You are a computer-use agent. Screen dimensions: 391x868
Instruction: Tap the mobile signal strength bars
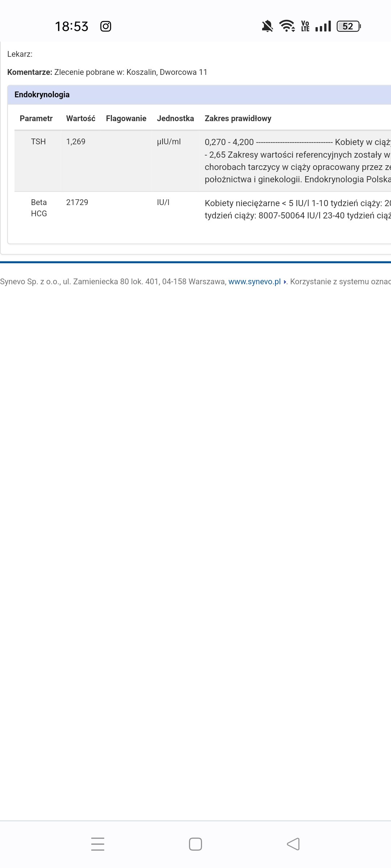(323, 26)
